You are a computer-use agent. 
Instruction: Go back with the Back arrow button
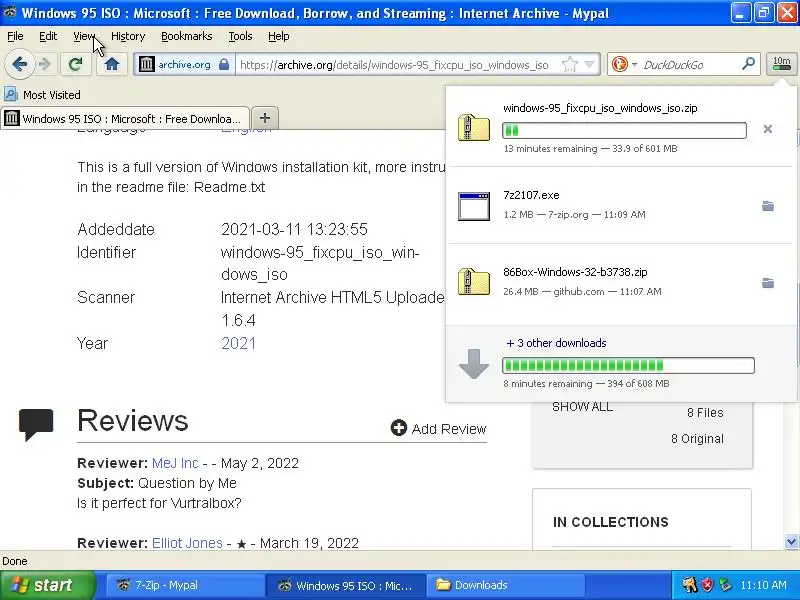(x=19, y=64)
